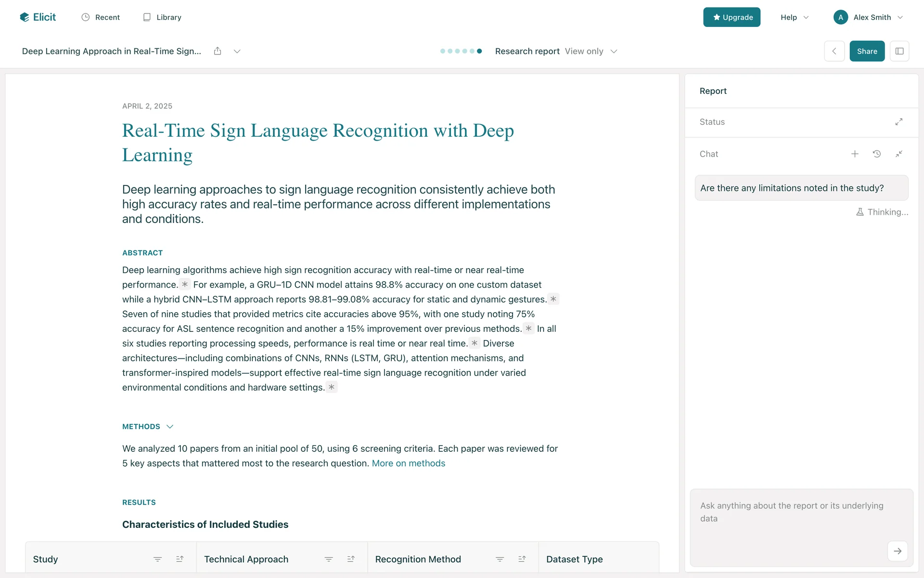
Task: Collapse the Chat panel with arrows icon
Action: (x=898, y=154)
